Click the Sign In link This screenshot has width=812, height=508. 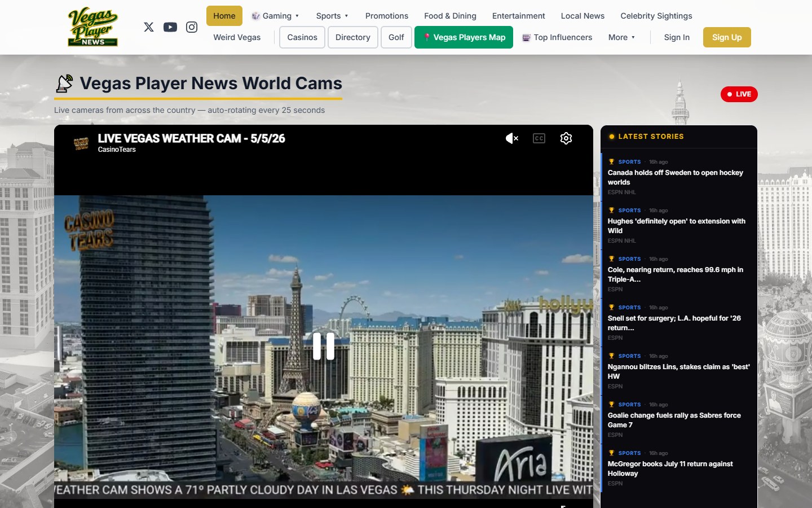pos(677,37)
